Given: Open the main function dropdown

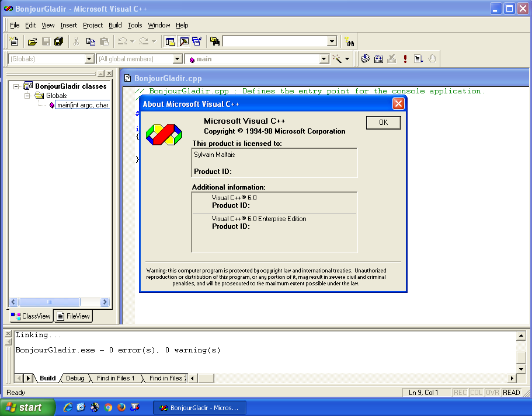Looking at the screenshot, I should click(324, 59).
